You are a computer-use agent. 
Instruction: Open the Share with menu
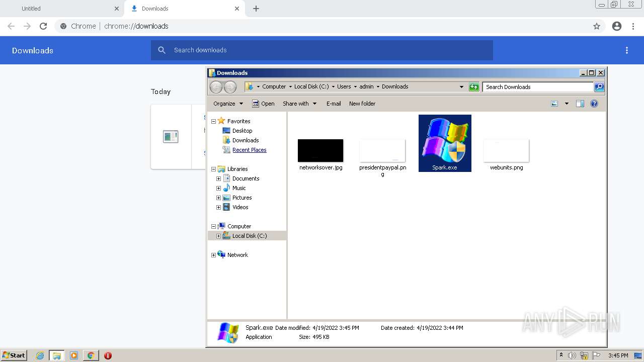point(300,104)
